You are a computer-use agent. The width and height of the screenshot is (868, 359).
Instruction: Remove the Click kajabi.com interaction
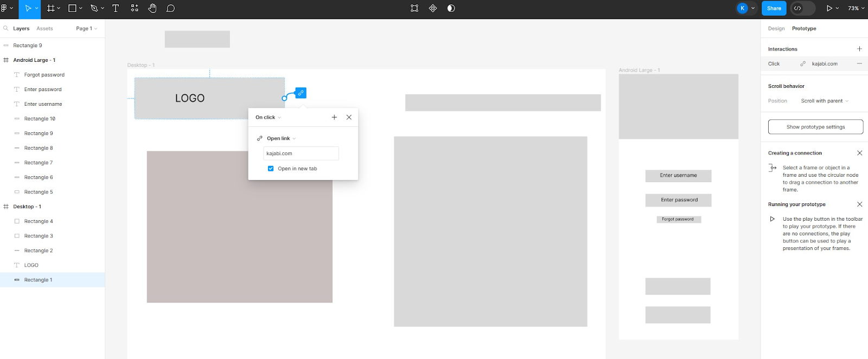pos(859,63)
